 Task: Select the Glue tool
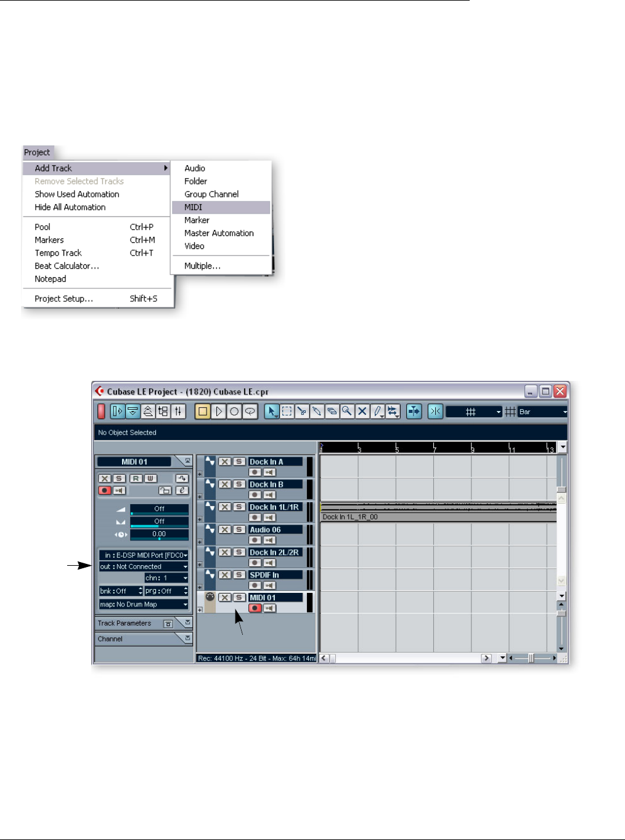[317, 412]
